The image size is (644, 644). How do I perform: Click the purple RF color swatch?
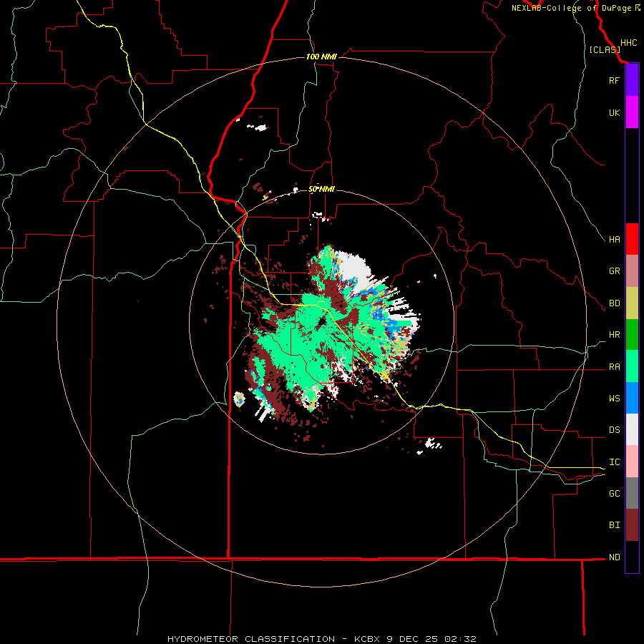632,80
